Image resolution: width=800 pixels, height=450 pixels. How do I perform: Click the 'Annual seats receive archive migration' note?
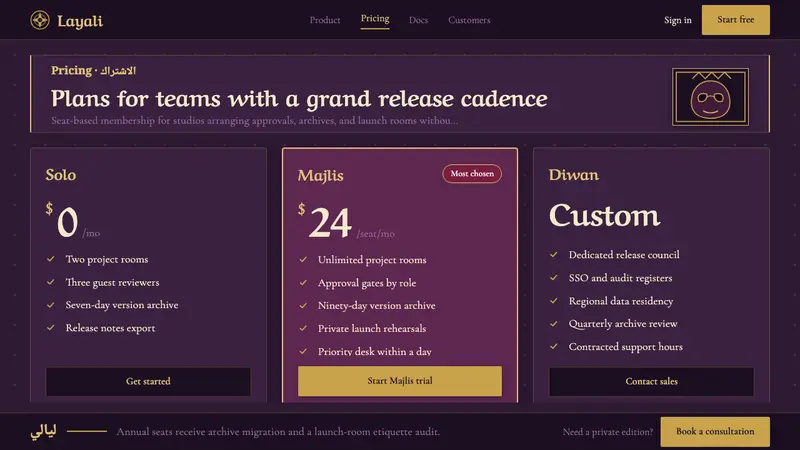coord(278,432)
